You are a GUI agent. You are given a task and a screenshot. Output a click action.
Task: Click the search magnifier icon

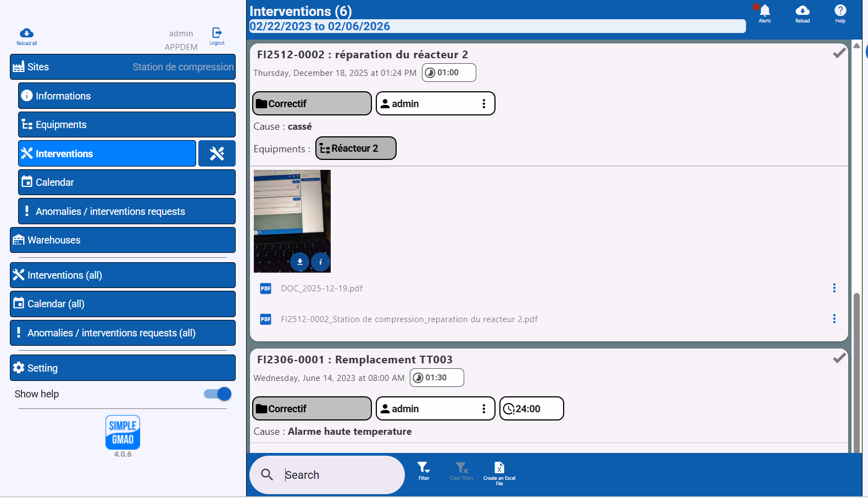267,474
